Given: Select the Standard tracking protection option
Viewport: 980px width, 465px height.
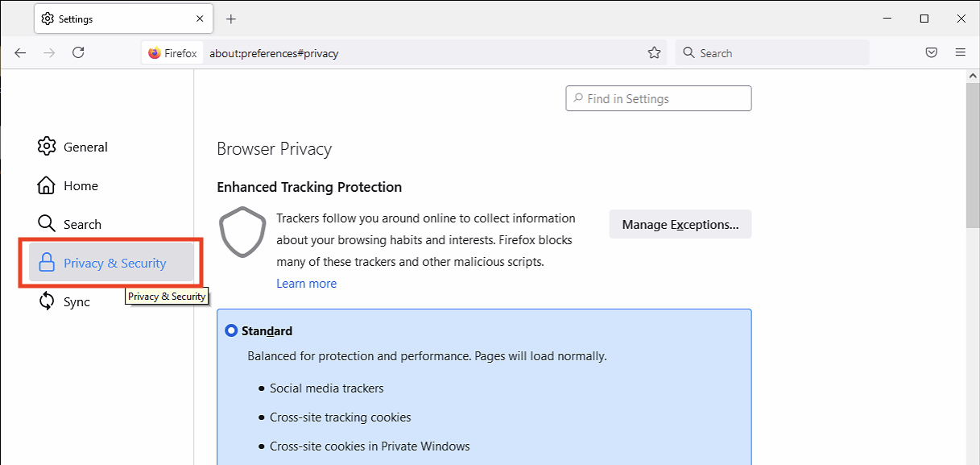Looking at the screenshot, I should [x=232, y=330].
